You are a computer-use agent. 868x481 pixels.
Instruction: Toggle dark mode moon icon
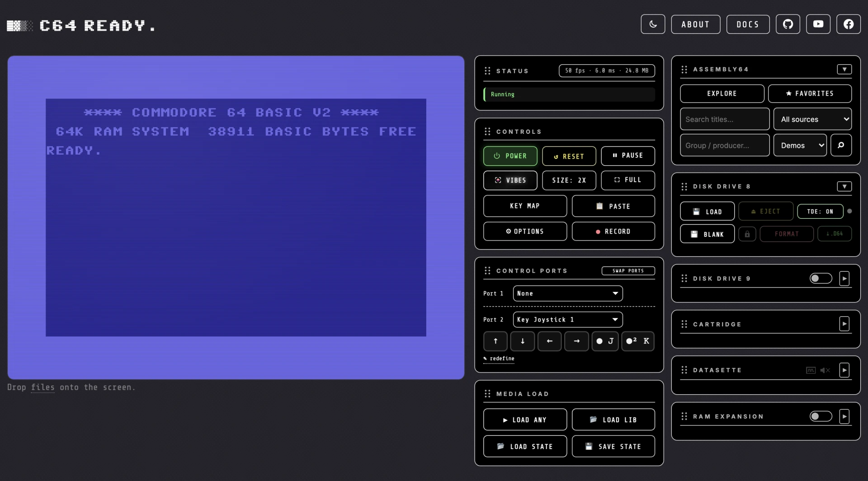tap(653, 24)
